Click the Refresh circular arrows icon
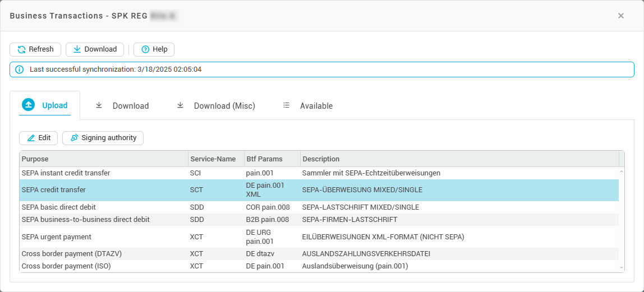The height and width of the screenshot is (292, 644). (21, 49)
